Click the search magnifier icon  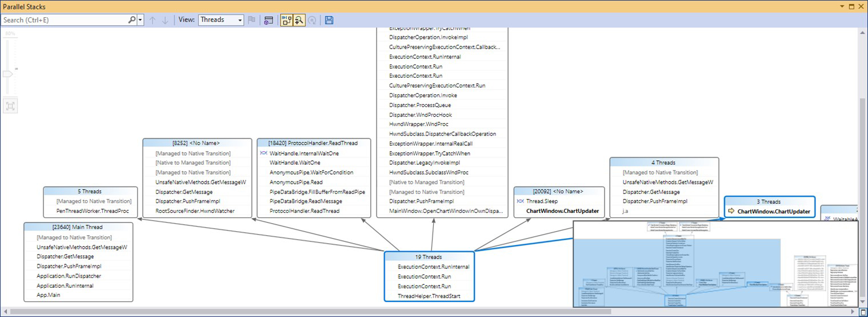[x=132, y=20]
